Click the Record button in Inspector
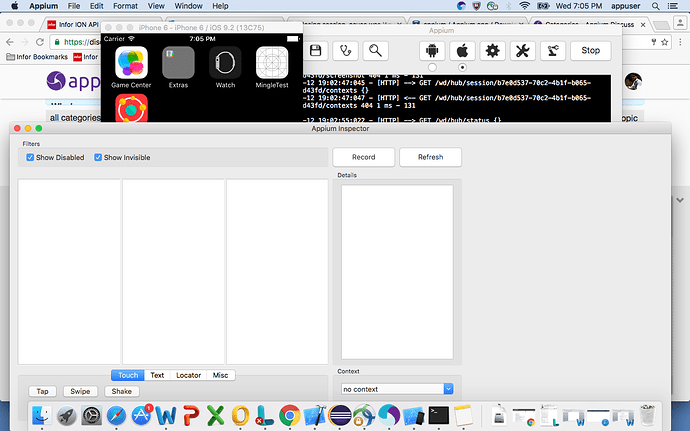Screen dimensions: 690x431 pos(363,157)
